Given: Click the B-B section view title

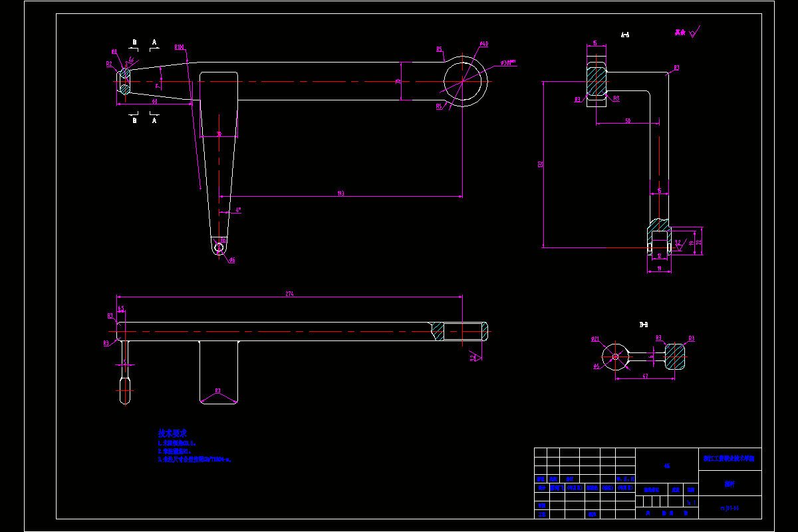Looking at the screenshot, I should (x=644, y=325).
